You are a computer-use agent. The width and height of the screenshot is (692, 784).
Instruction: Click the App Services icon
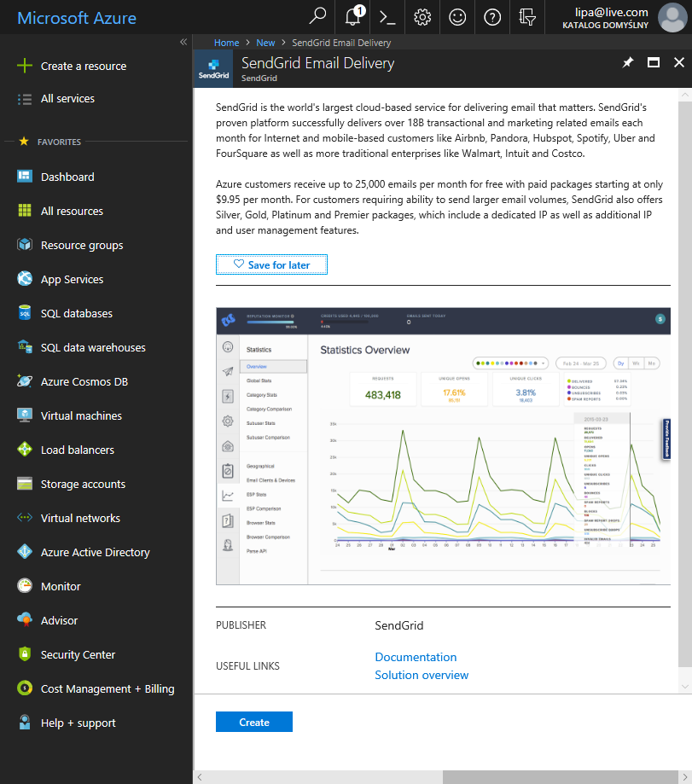(x=25, y=278)
